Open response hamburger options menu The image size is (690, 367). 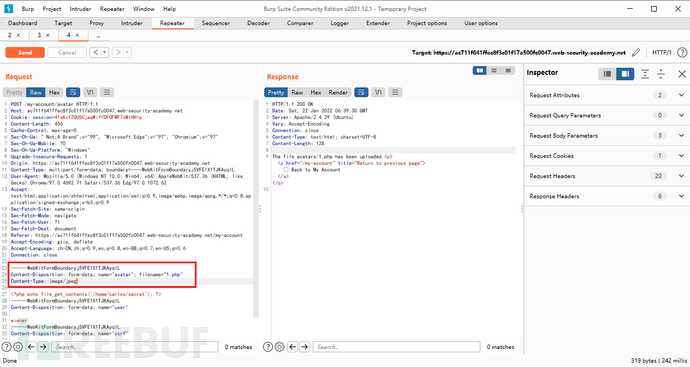[x=395, y=92]
